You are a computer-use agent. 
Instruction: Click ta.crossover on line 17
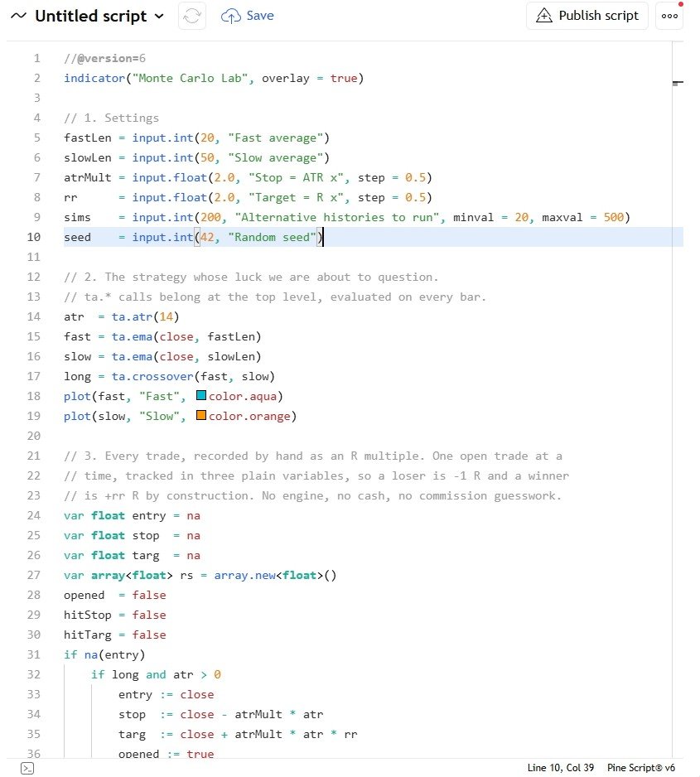pos(152,376)
